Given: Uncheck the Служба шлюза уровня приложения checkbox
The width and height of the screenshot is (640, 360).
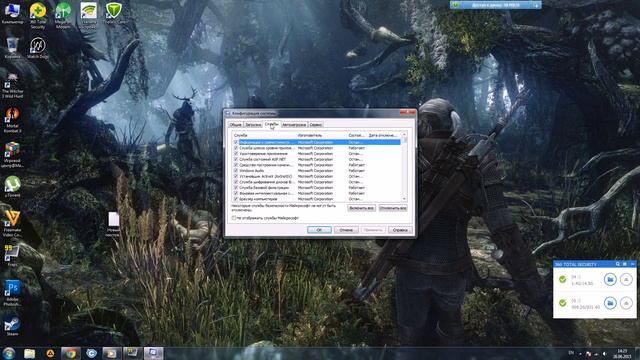Looking at the screenshot, I should 236,148.
